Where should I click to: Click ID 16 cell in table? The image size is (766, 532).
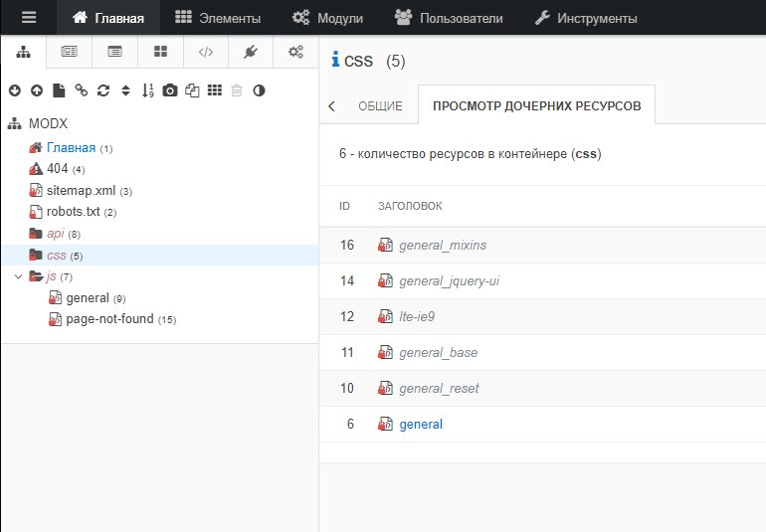(x=347, y=245)
